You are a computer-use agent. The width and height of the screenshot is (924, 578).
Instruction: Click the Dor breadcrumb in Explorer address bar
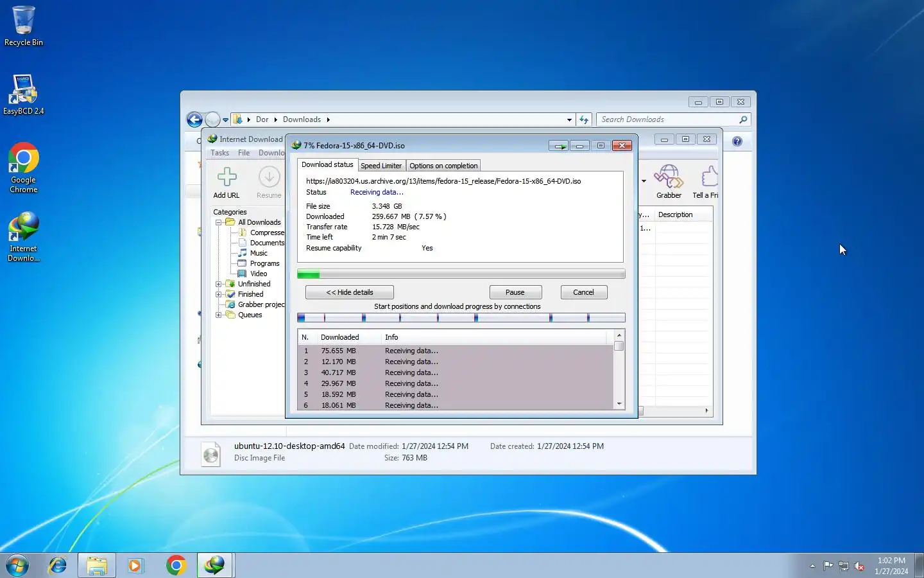click(262, 119)
